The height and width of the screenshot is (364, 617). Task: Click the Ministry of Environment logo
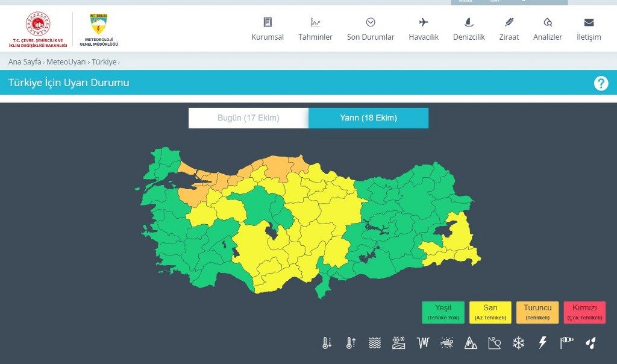point(38,30)
